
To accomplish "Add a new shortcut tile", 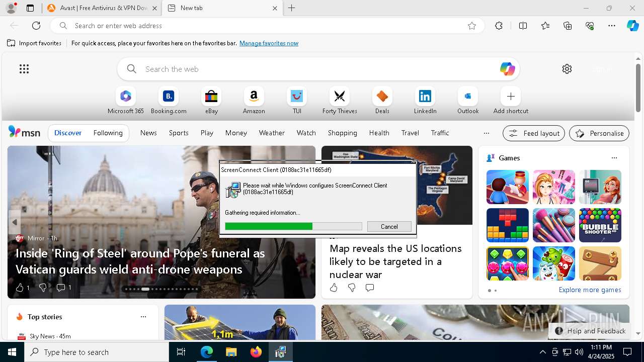I will [x=511, y=101].
